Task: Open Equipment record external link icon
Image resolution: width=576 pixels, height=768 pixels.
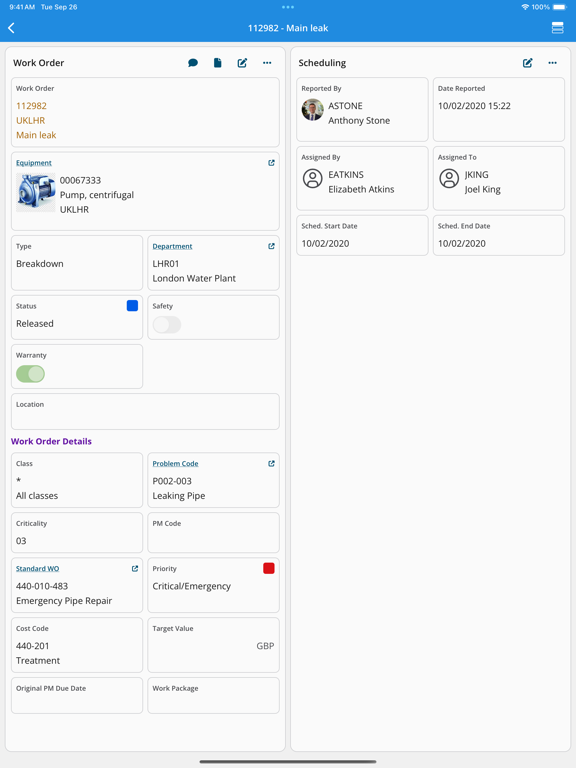Action: point(271,163)
